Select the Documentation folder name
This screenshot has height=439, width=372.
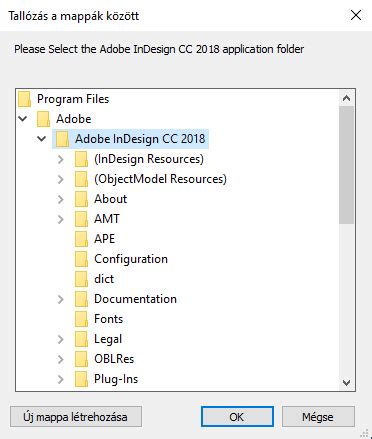135,299
